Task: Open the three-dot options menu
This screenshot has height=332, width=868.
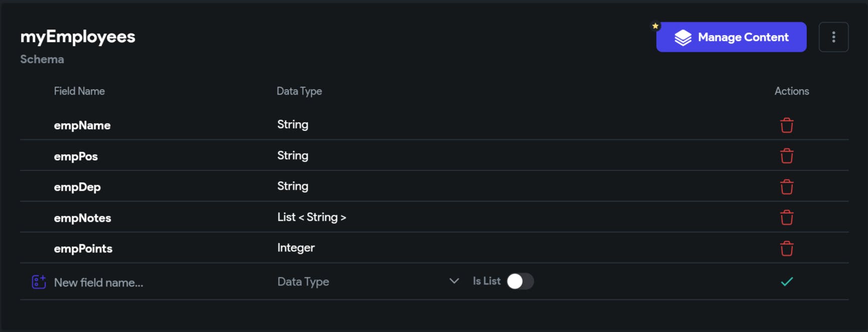Action: pos(834,37)
